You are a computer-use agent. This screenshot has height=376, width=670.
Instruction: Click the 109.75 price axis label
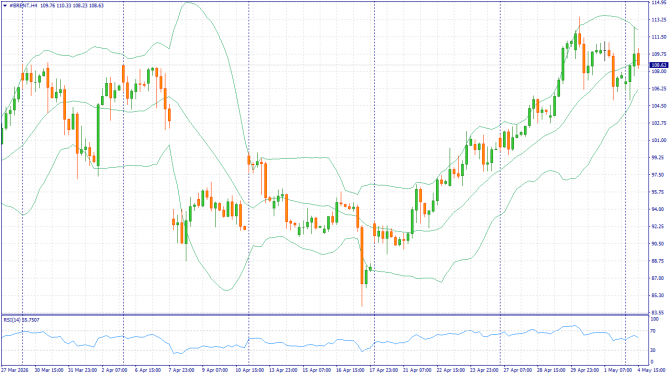[659, 54]
